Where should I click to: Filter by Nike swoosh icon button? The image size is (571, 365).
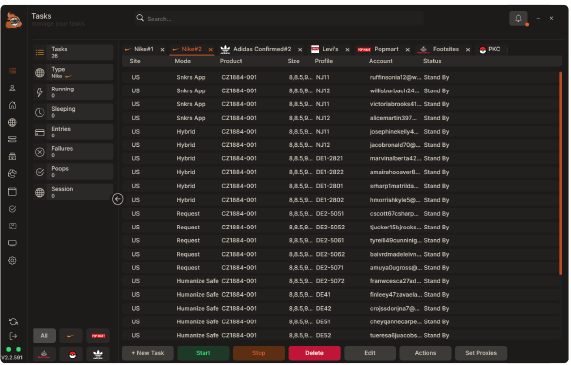point(71,335)
